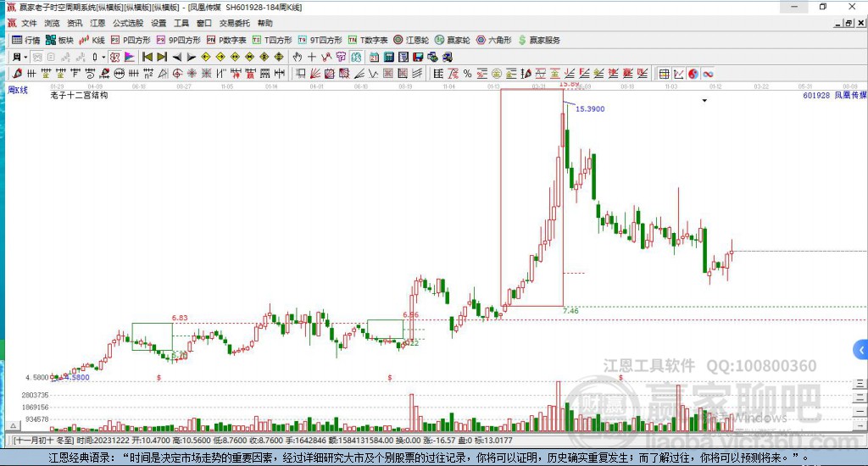Open the 赢家轮 wheel tool
This screenshot has height=466, width=868.
coord(453,40)
